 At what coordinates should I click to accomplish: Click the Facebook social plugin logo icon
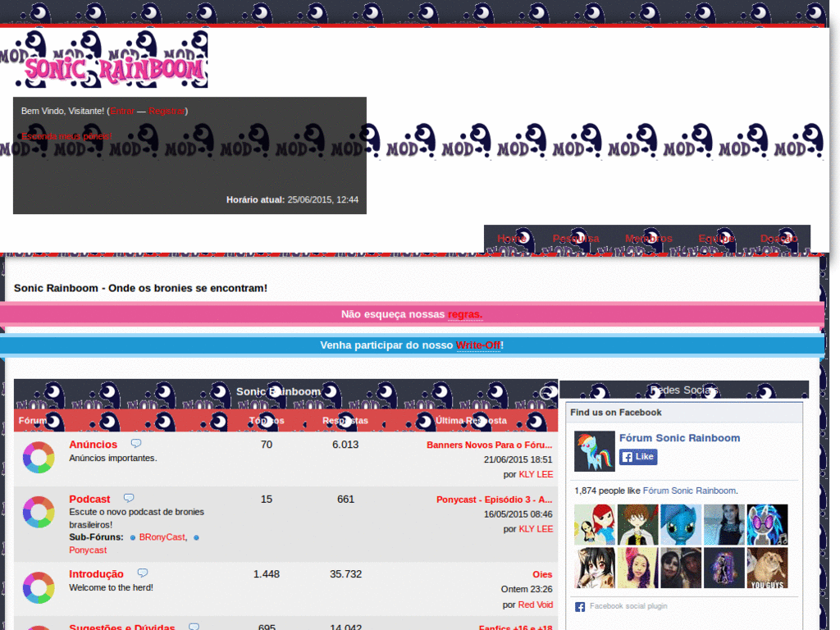coord(580,606)
